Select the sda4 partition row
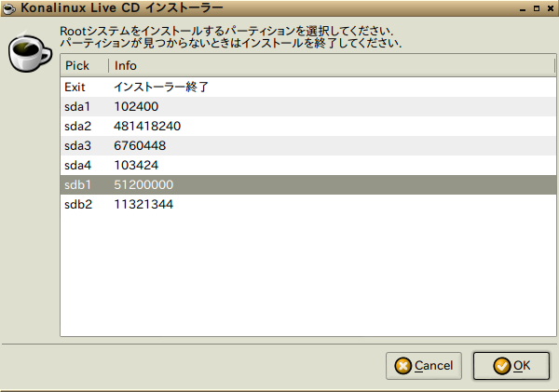Image resolution: width=559 pixels, height=392 pixels. (x=308, y=166)
